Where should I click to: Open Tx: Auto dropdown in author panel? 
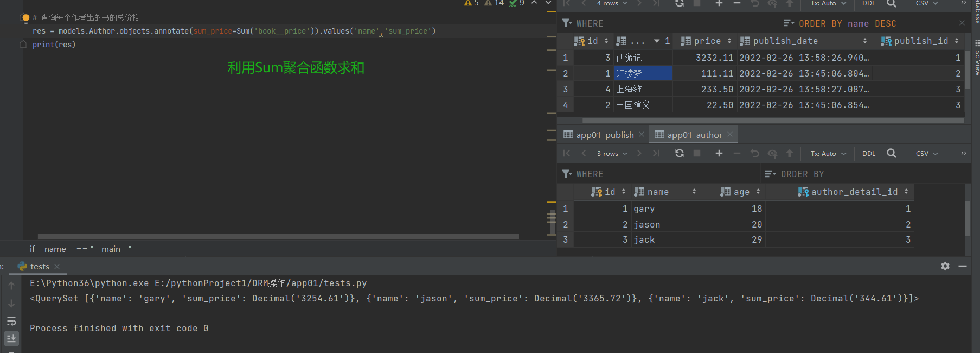828,154
